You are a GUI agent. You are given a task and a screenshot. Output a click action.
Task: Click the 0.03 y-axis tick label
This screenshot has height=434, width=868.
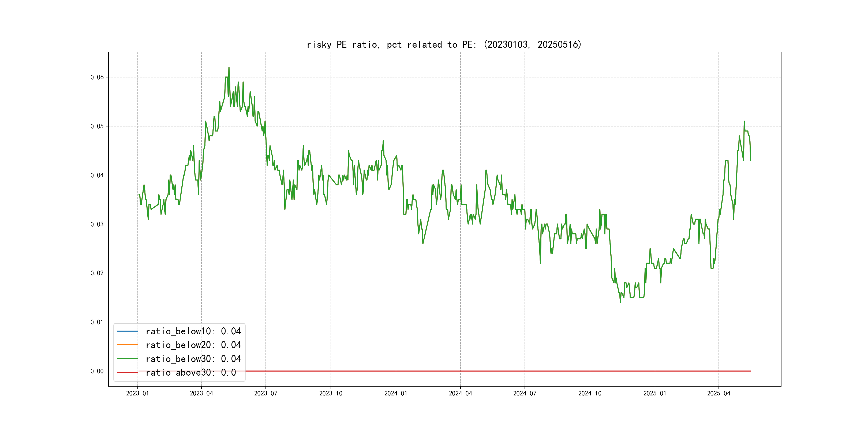coord(97,224)
